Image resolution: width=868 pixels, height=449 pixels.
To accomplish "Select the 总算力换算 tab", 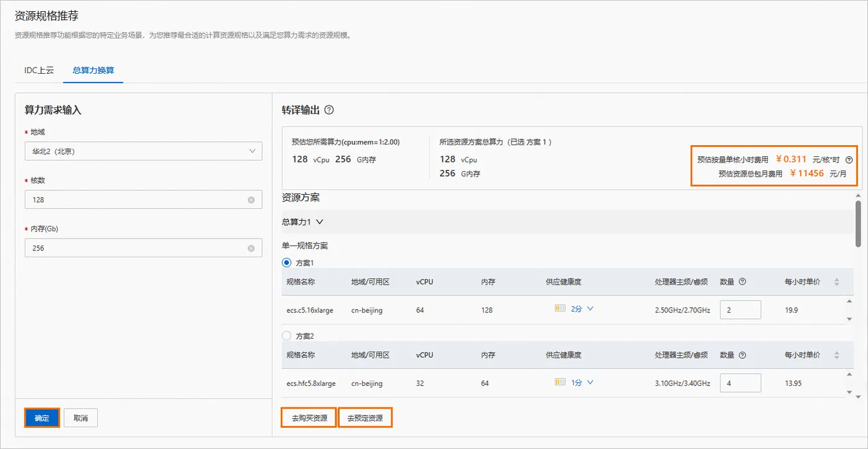I will pos(93,70).
